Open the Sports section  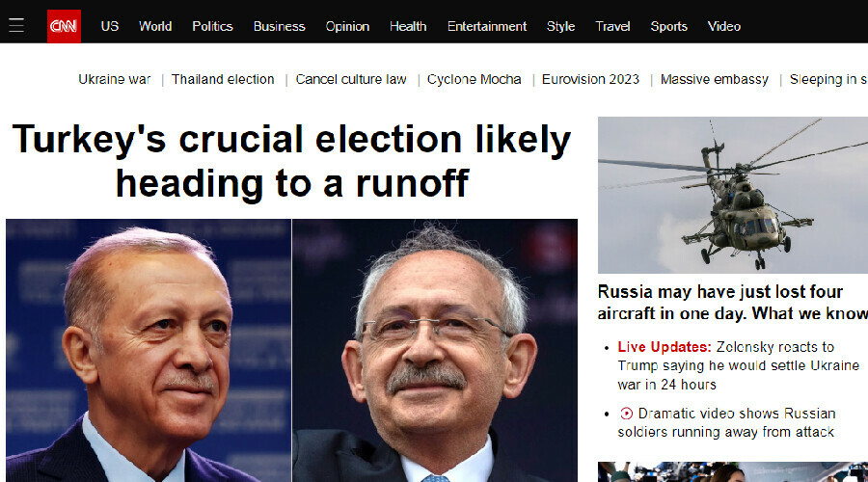click(668, 26)
